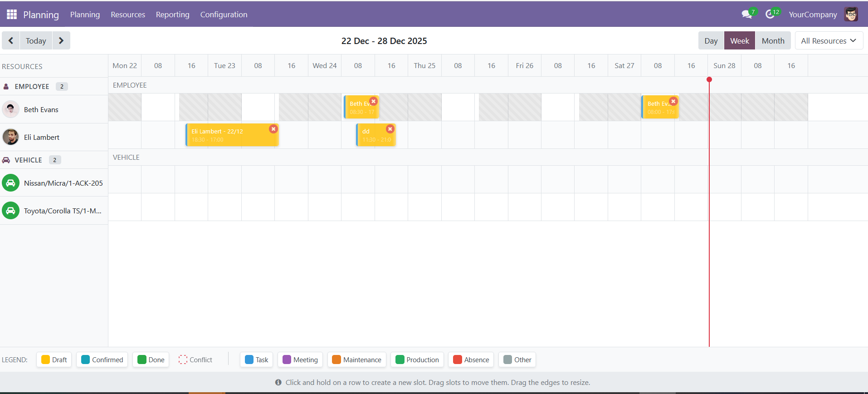Click the Draft legend swatch

tap(45, 360)
